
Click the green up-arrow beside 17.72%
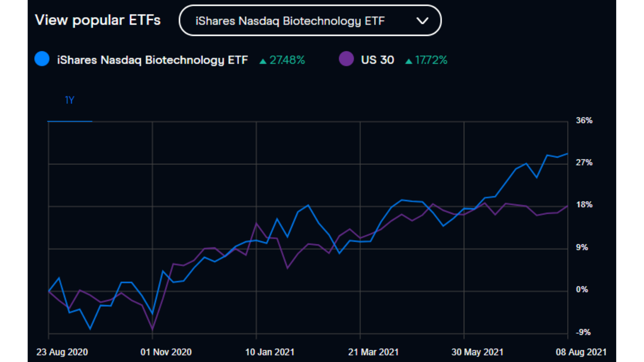pos(410,60)
